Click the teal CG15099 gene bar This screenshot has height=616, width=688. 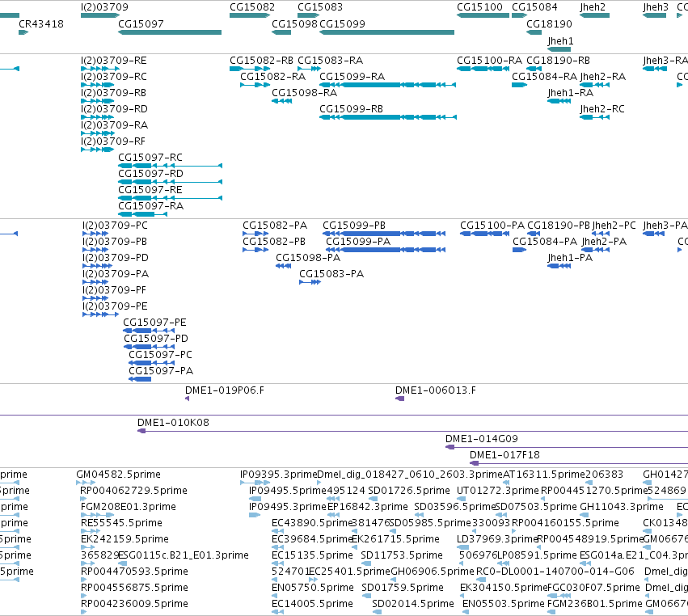386,32
